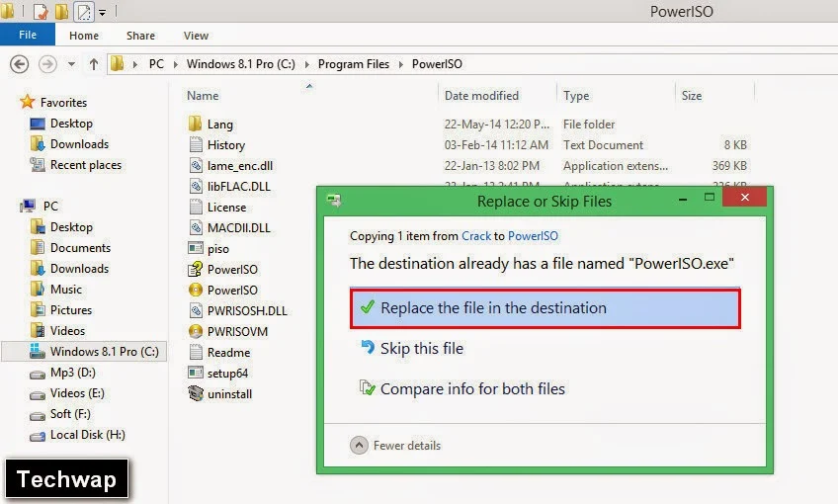This screenshot has width=838, height=504.
Task: Select the piso application icon
Action: (x=196, y=248)
